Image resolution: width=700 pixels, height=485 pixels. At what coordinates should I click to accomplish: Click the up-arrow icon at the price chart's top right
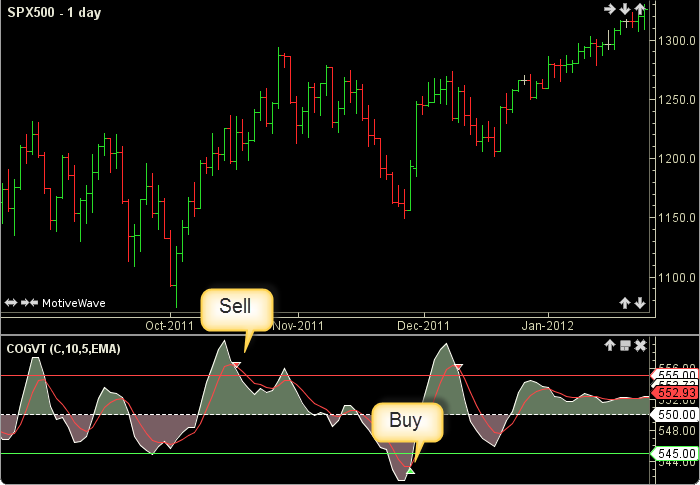[640, 9]
